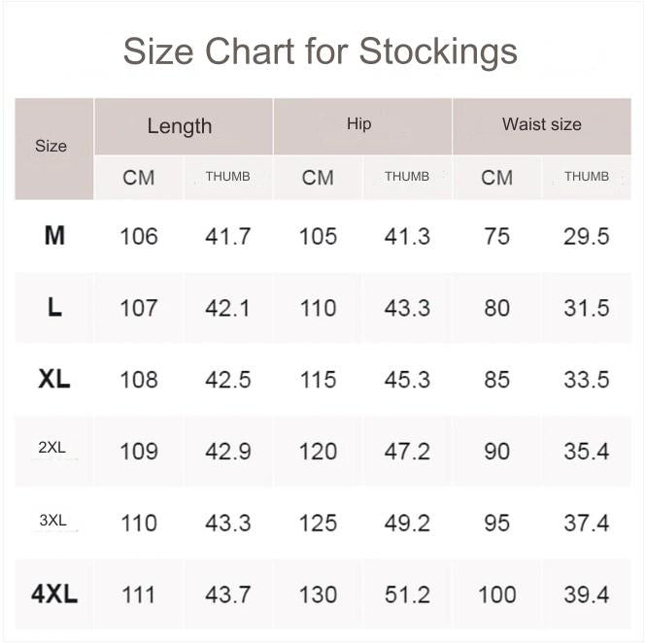Select the 4XL size row label
Screen dimensions: 646x644
(x=54, y=593)
